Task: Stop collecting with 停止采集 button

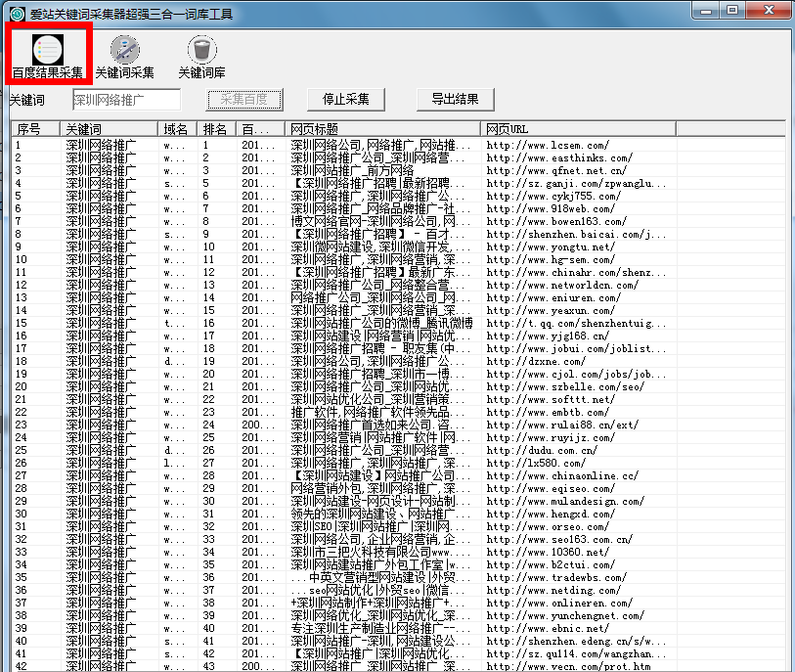Action: (x=346, y=100)
